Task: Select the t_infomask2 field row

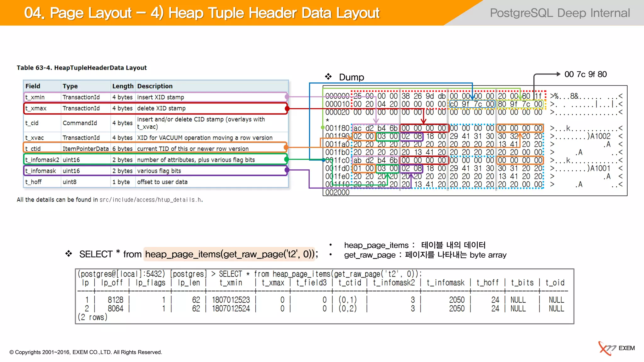Action: tap(156, 159)
